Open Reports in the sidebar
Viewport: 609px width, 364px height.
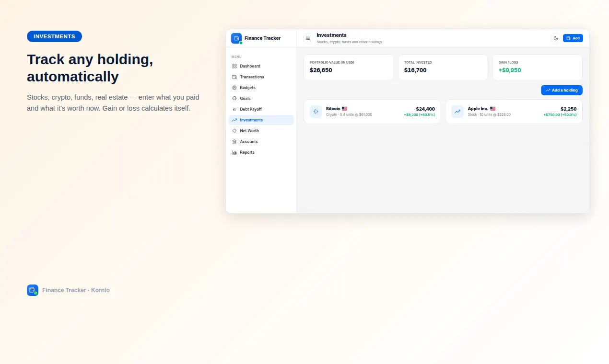tap(261, 152)
